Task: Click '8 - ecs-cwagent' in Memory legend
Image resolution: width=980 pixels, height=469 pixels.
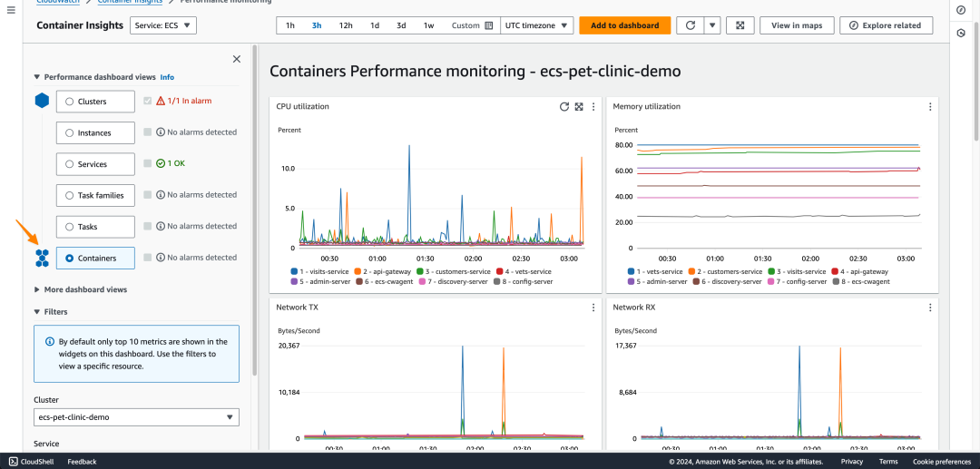Action: point(867,281)
